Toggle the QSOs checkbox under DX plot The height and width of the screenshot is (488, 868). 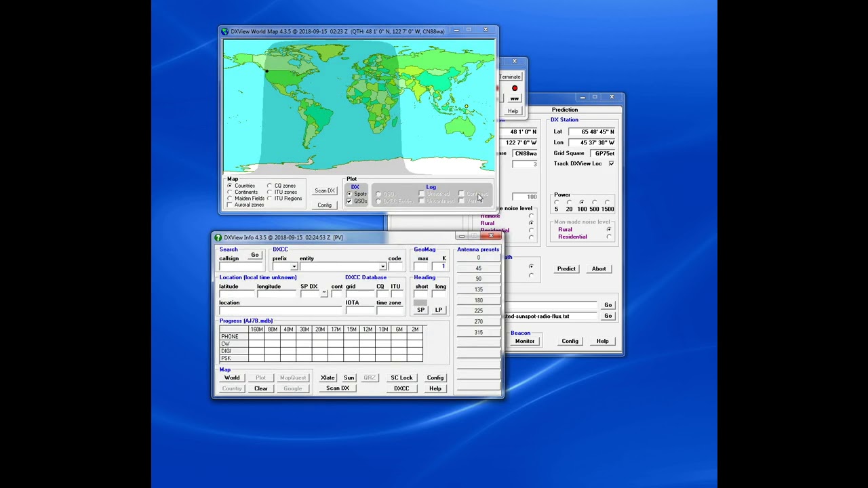(x=350, y=201)
